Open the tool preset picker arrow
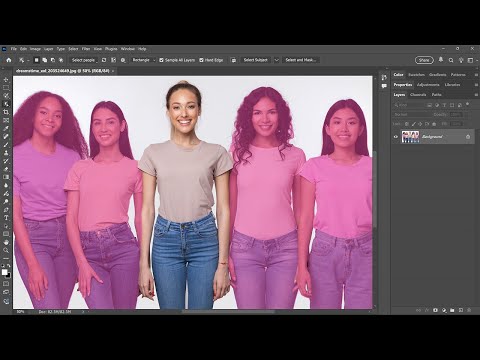This screenshot has width=480, height=360. click(28, 60)
